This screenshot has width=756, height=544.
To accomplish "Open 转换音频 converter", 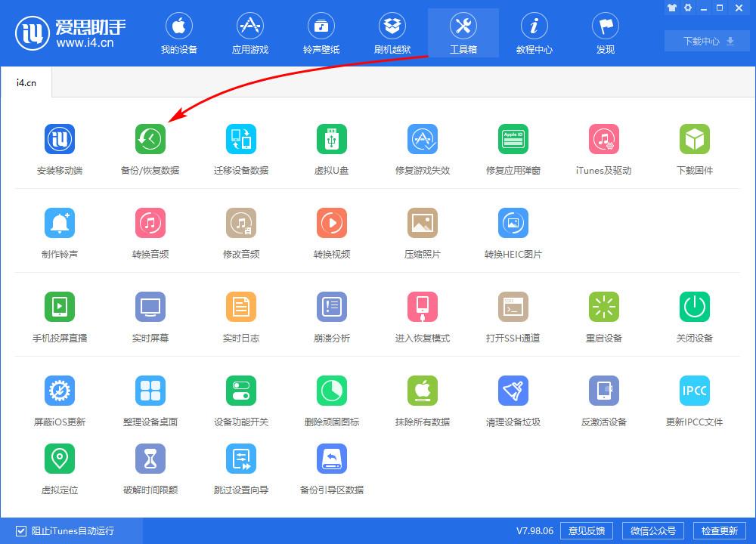I will (x=150, y=223).
